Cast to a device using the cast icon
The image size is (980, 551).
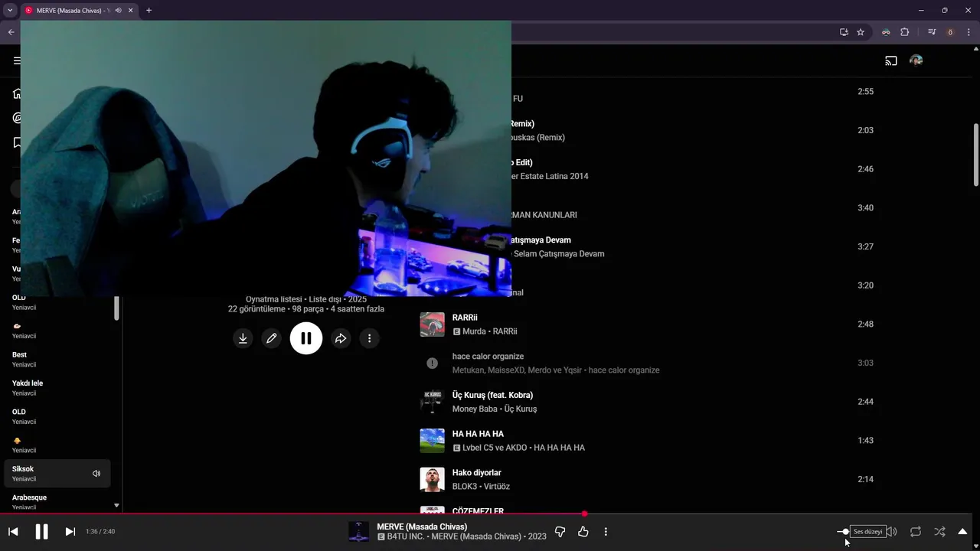(x=891, y=60)
